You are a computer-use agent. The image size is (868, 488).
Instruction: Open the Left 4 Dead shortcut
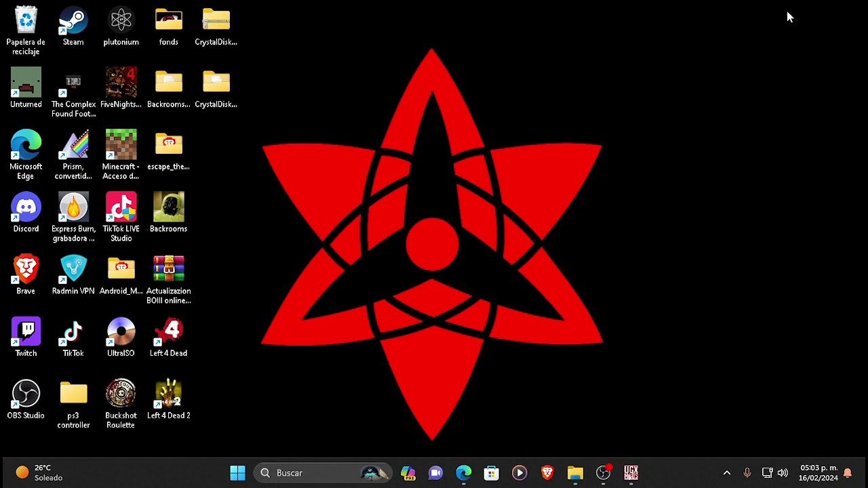pyautogui.click(x=168, y=332)
